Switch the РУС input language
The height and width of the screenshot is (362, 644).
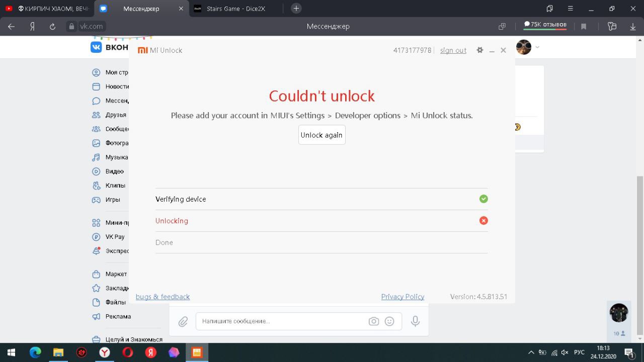[579, 352]
